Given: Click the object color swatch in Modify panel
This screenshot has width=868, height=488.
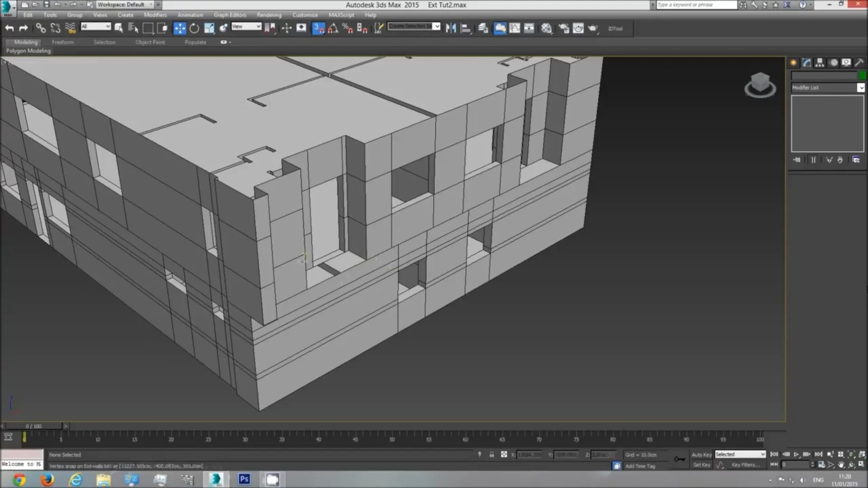Looking at the screenshot, I should 863,75.
